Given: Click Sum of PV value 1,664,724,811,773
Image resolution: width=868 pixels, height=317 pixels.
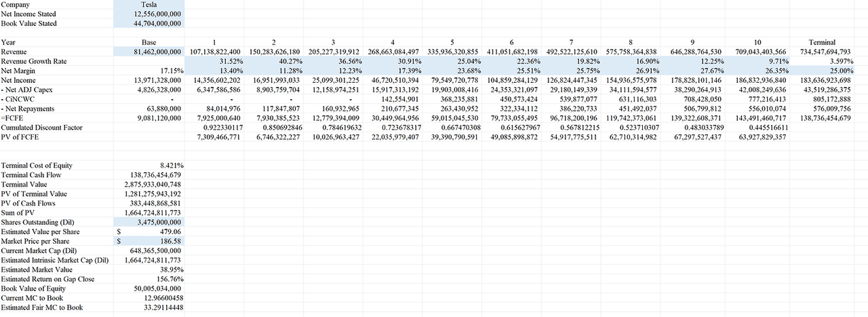Looking at the screenshot, I should coord(152,213).
